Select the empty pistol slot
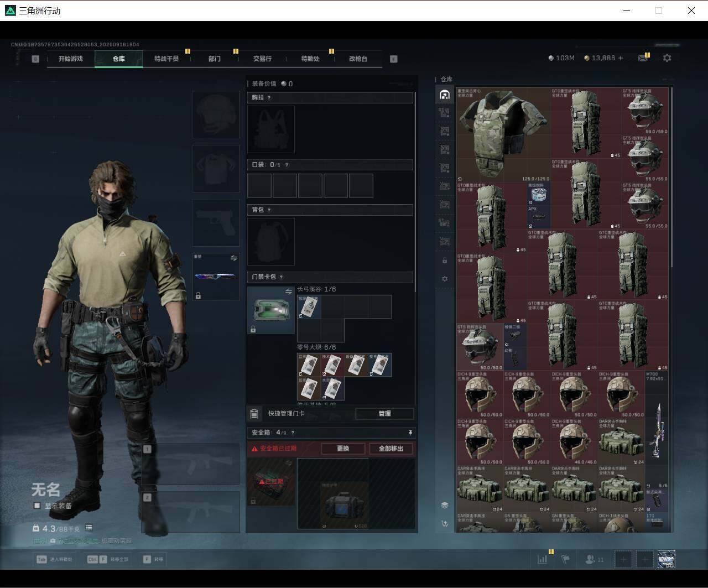 [216, 223]
